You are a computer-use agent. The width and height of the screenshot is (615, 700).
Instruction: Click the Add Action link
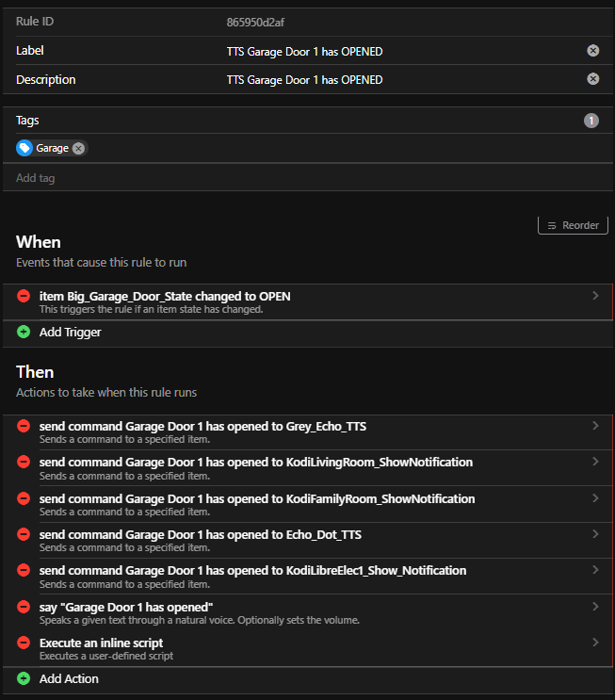68,678
